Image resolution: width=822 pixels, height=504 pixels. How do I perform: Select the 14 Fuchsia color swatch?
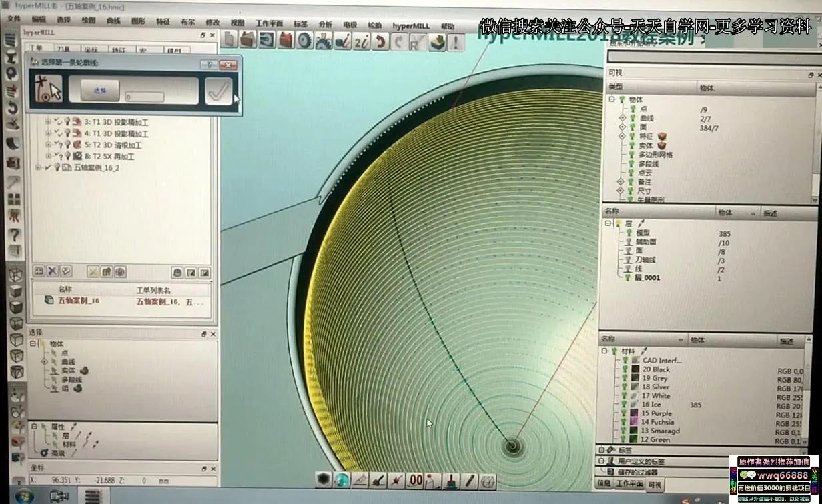(x=635, y=422)
